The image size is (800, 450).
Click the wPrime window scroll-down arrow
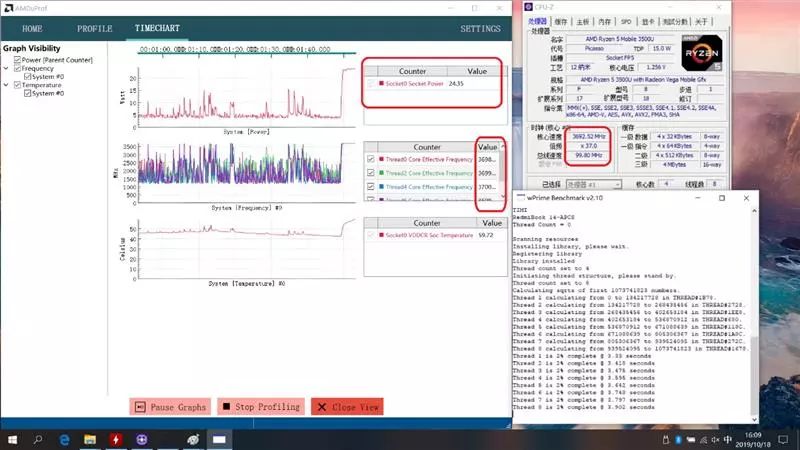click(754, 419)
